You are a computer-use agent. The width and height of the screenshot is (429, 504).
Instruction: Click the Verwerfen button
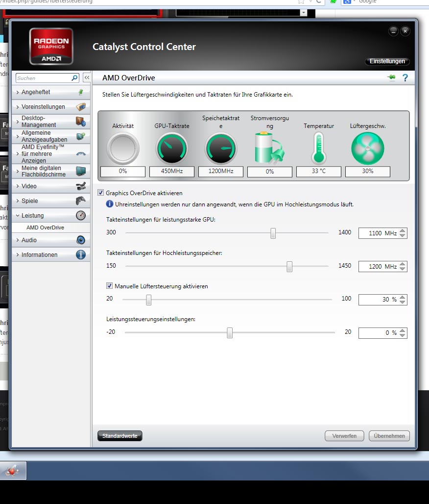pyautogui.click(x=344, y=436)
